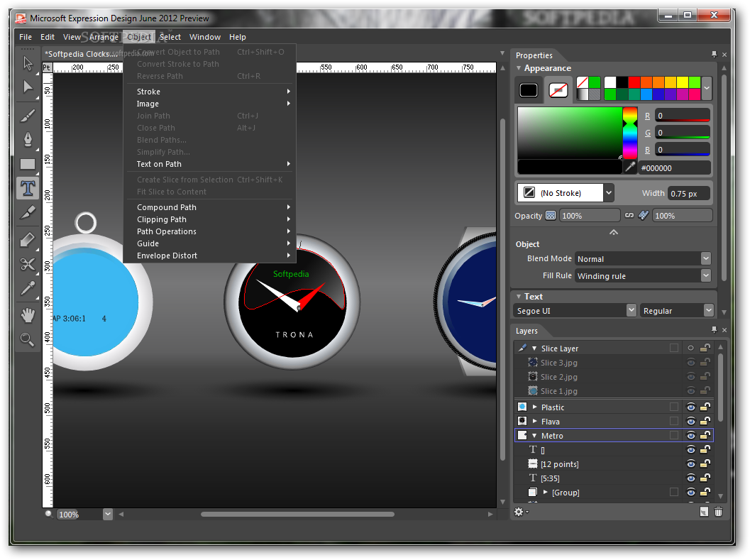Select the Scissors tool
750x560 pixels.
click(x=28, y=264)
